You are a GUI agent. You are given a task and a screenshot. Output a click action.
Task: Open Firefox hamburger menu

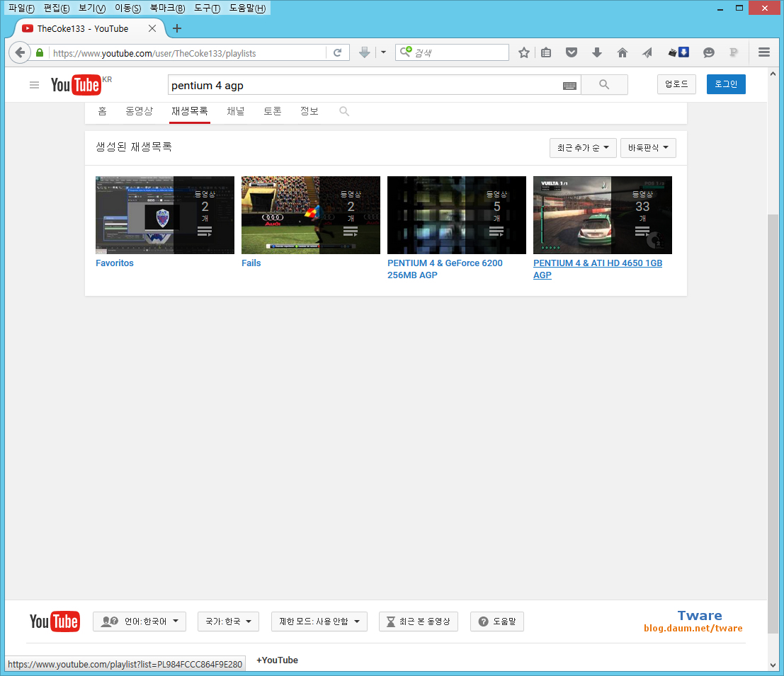(763, 52)
